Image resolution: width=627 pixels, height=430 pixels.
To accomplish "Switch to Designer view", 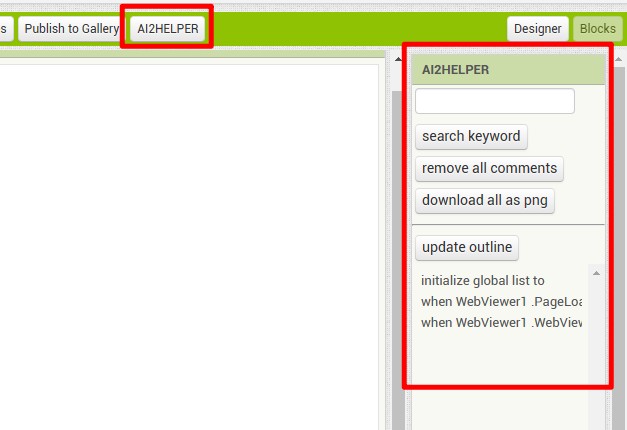I will pyautogui.click(x=537, y=29).
